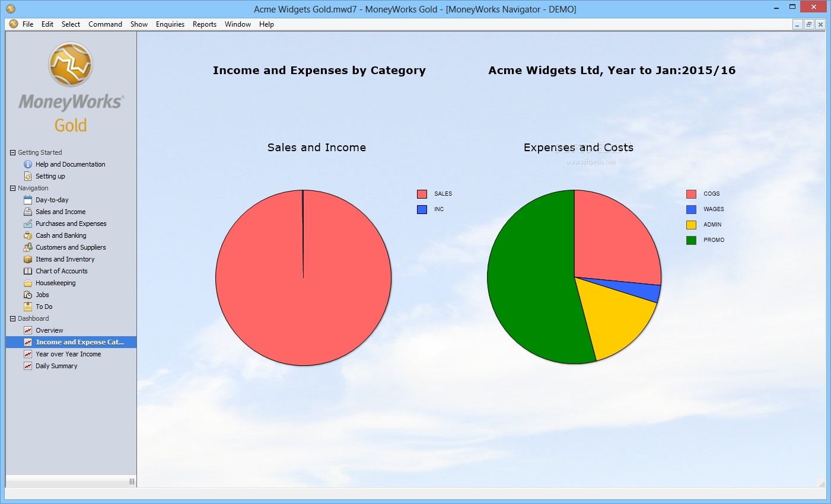
Task: Click the Chart of Accounts book icon
Action: [28, 271]
